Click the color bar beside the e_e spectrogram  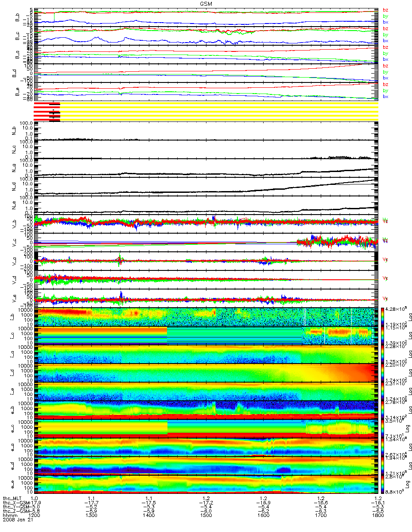coord(384,484)
